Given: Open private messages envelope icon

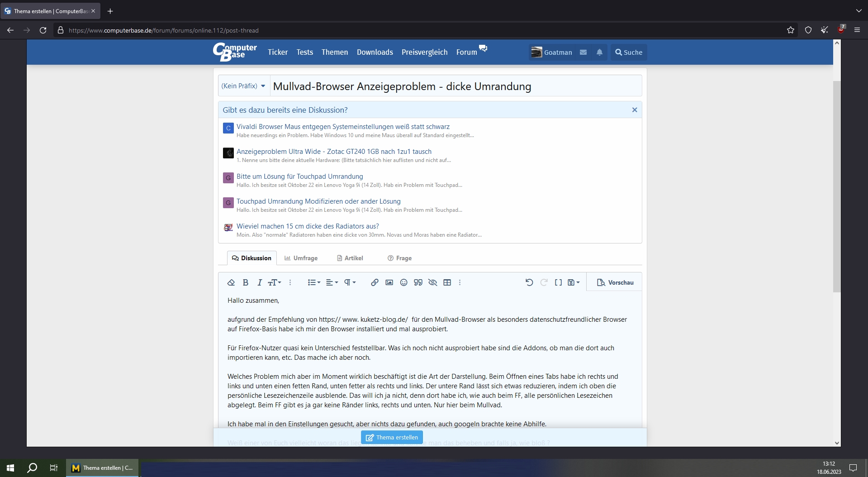Looking at the screenshot, I should point(583,52).
